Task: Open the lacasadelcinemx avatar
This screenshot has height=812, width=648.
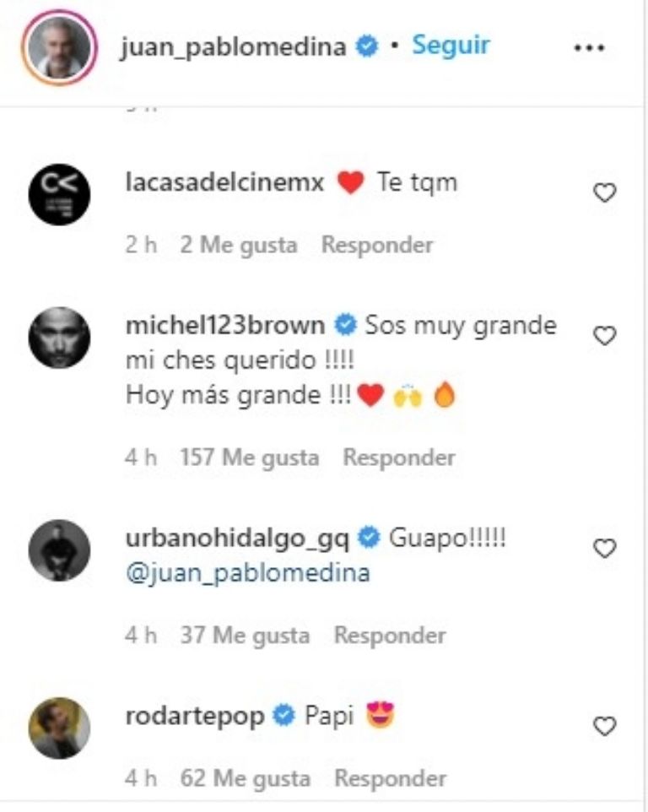Action: 59,194
